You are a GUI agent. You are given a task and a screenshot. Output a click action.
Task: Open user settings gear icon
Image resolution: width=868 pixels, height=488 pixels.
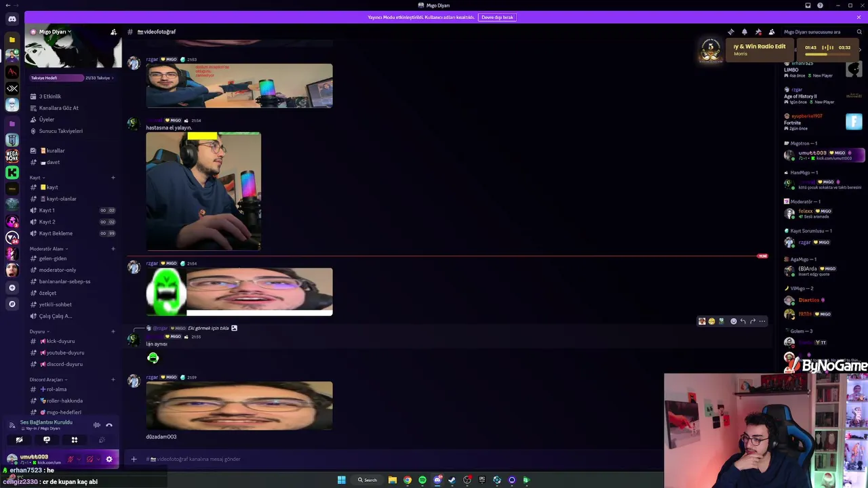pyautogui.click(x=109, y=459)
